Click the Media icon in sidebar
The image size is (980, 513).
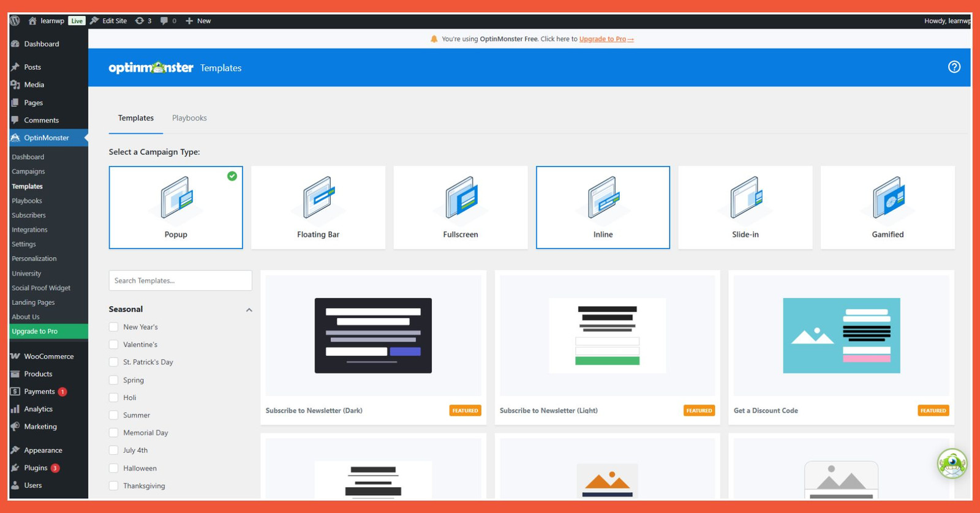pyautogui.click(x=15, y=85)
